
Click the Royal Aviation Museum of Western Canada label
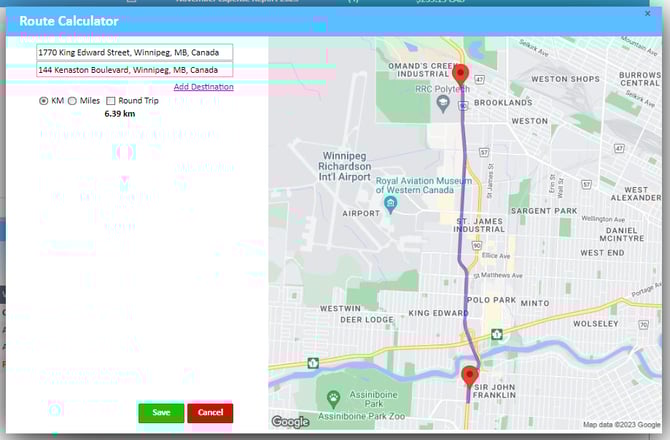423,185
